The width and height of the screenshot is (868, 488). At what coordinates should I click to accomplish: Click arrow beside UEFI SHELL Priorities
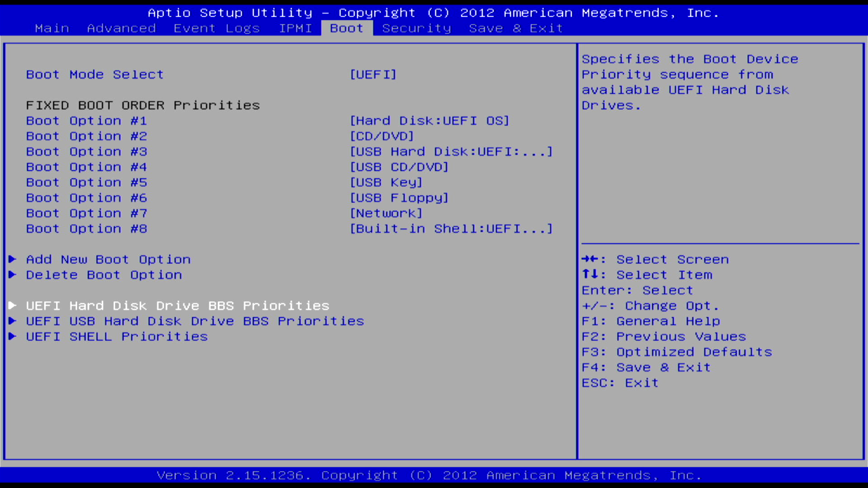[x=13, y=337]
